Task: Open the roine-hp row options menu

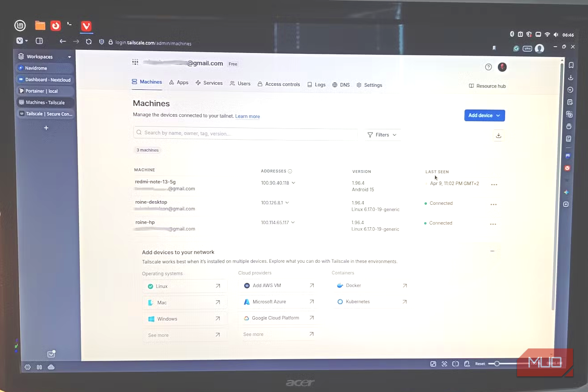Action: (x=493, y=224)
